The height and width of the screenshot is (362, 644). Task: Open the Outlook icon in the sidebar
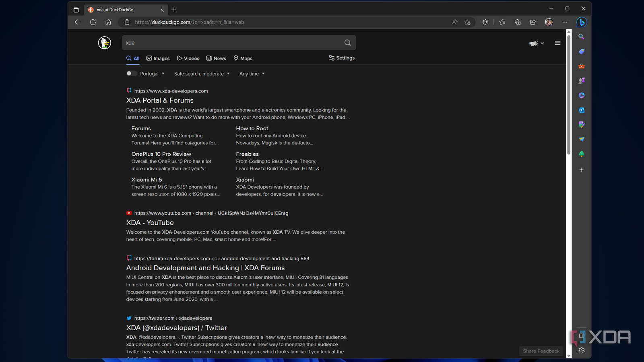click(581, 110)
